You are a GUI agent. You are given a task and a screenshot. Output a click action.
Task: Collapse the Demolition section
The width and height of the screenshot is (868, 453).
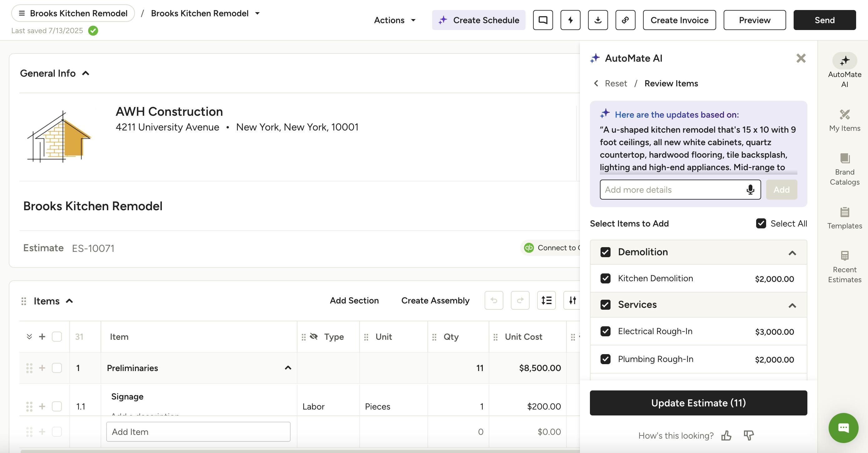792,253
